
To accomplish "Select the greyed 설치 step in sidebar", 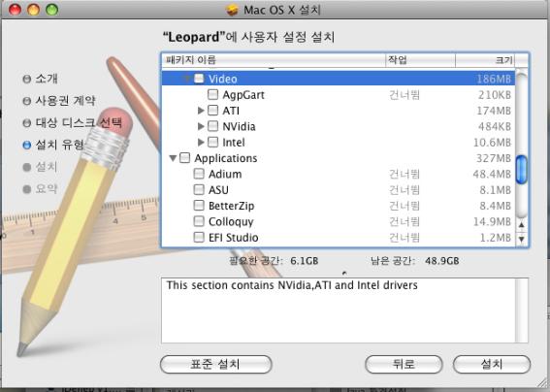I will [x=40, y=167].
